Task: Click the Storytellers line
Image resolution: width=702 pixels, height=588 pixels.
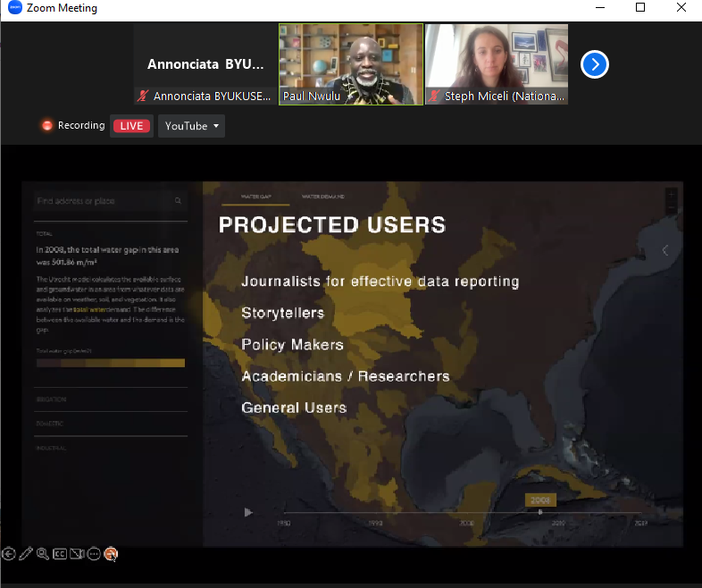Action: tap(282, 313)
